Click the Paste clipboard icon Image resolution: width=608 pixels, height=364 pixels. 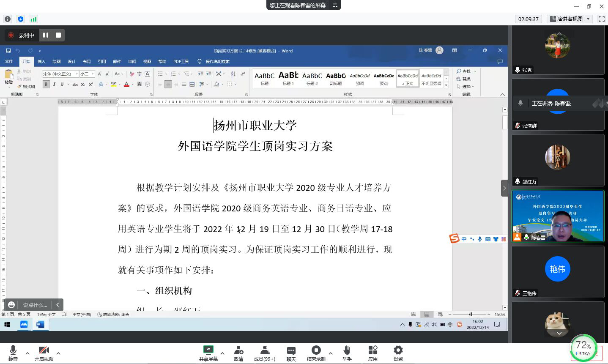tap(8, 74)
